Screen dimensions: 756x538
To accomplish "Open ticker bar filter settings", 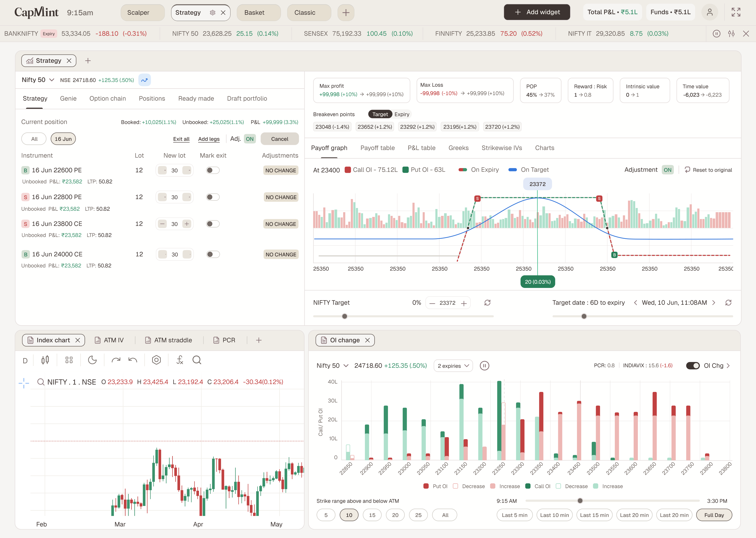I will (x=731, y=33).
